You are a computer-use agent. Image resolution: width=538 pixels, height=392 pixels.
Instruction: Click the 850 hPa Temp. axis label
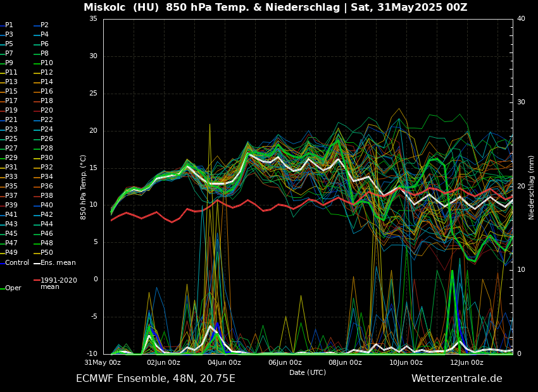click(x=84, y=187)
